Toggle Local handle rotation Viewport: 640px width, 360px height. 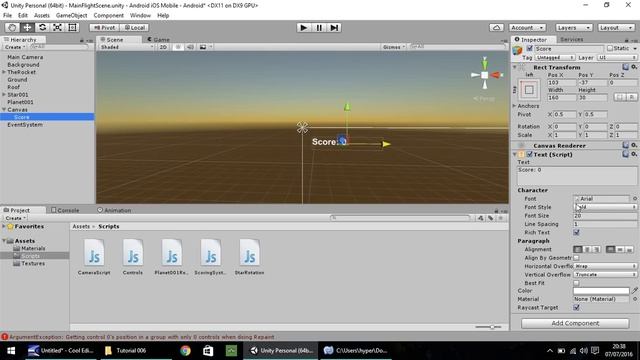point(135,28)
